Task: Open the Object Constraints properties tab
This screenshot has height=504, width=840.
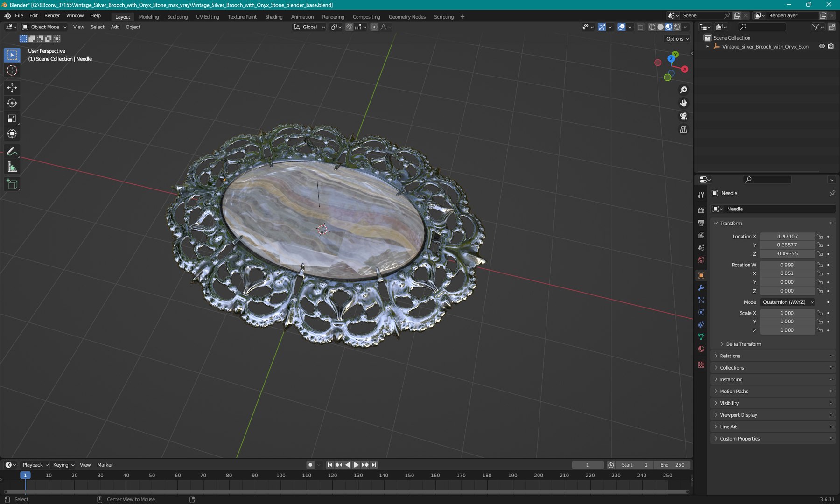Action: (x=701, y=324)
